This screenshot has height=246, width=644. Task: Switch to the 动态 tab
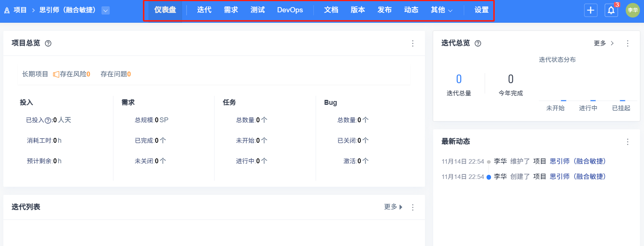(411, 10)
